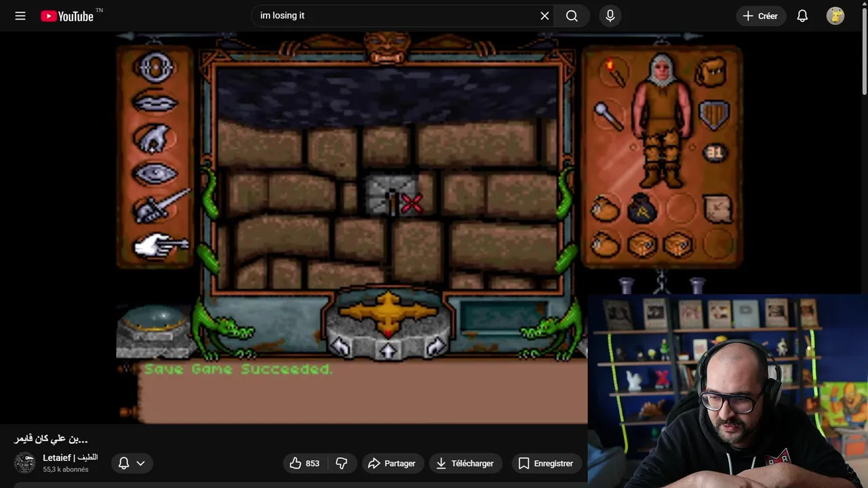Open the YouTube guide hamburger menu
Viewport: 868px width, 488px height.
pyautogui.click(x=20, y=16)
